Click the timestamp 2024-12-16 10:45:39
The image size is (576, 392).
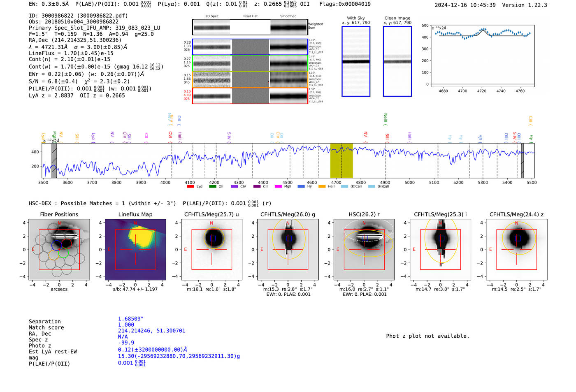point(465,5)
